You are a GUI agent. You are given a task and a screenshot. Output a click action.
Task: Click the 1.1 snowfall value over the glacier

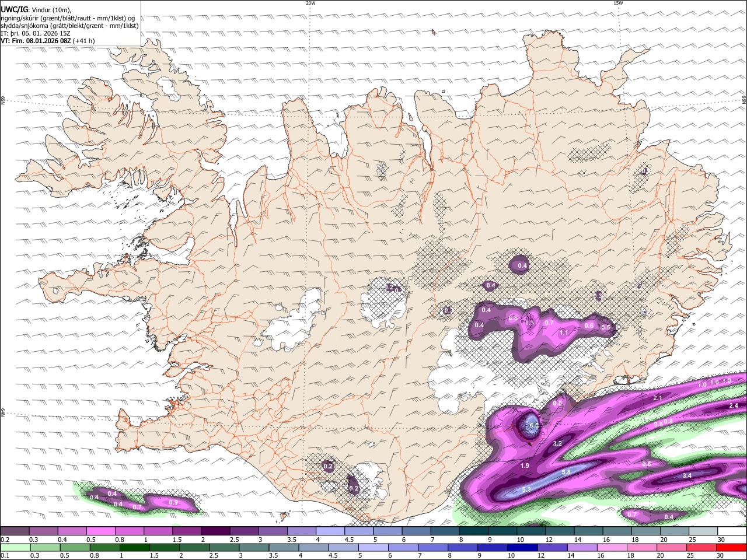click(564, 332)
